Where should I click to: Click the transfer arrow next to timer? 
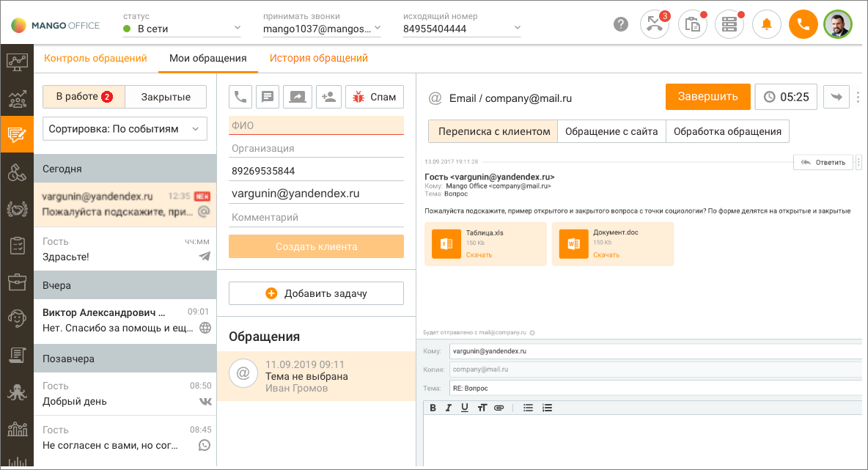coord(836,97)
